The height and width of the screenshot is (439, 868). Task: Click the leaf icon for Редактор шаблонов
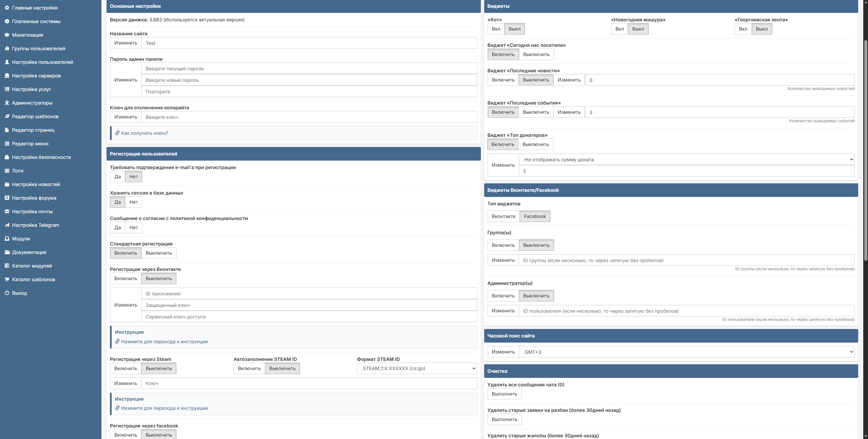pyautogui.click(x=7, y=116)
